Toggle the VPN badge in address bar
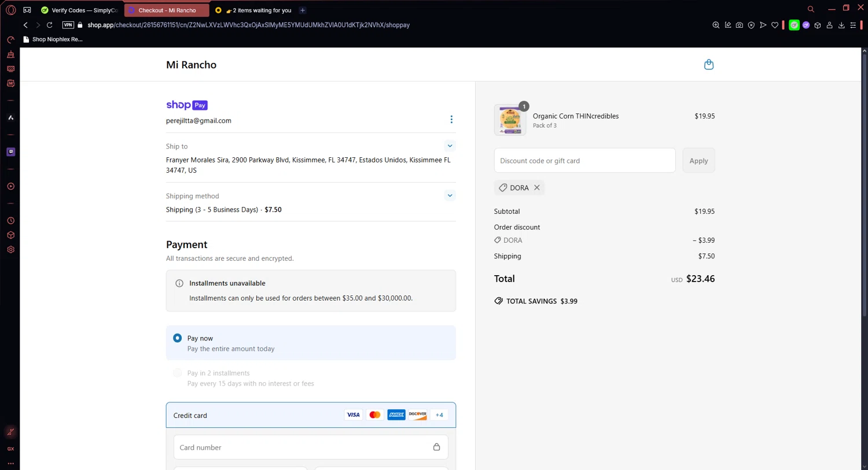868x470 pixels. (x=68, y=25)
